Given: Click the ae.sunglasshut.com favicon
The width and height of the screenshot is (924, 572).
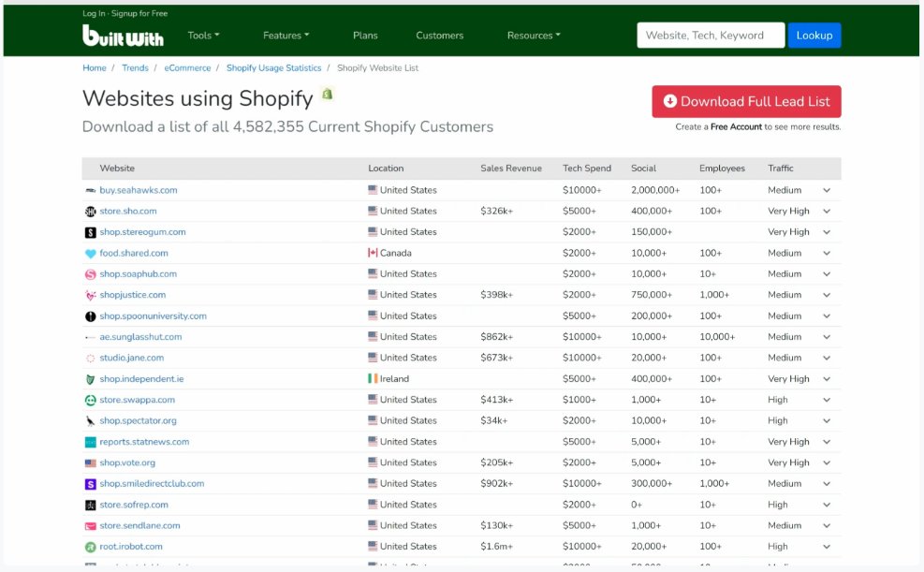Looking at the screenshot, I should 90,338.
